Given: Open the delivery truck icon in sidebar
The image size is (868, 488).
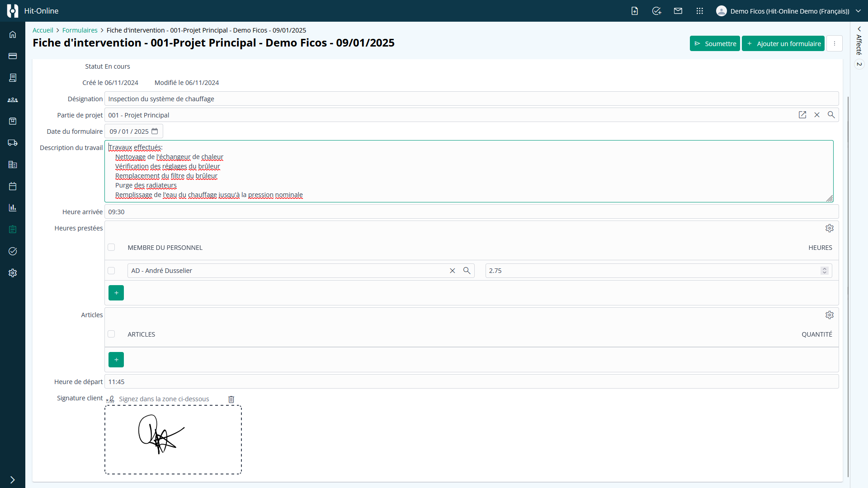Looking at the screenshot, I should (x=13, y=143).
